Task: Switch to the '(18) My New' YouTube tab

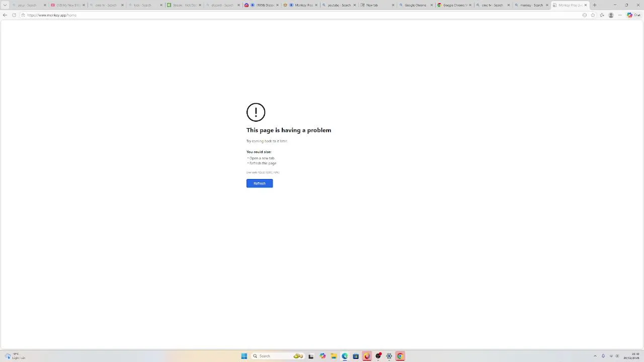Action: [x=68, y=5]
